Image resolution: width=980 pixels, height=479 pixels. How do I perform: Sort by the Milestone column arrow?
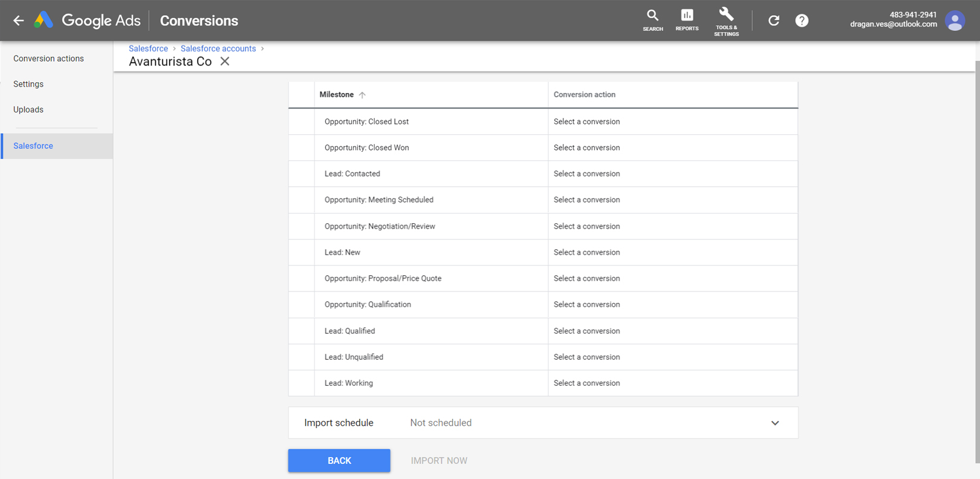pyautogui.click(x=362, y=95)
